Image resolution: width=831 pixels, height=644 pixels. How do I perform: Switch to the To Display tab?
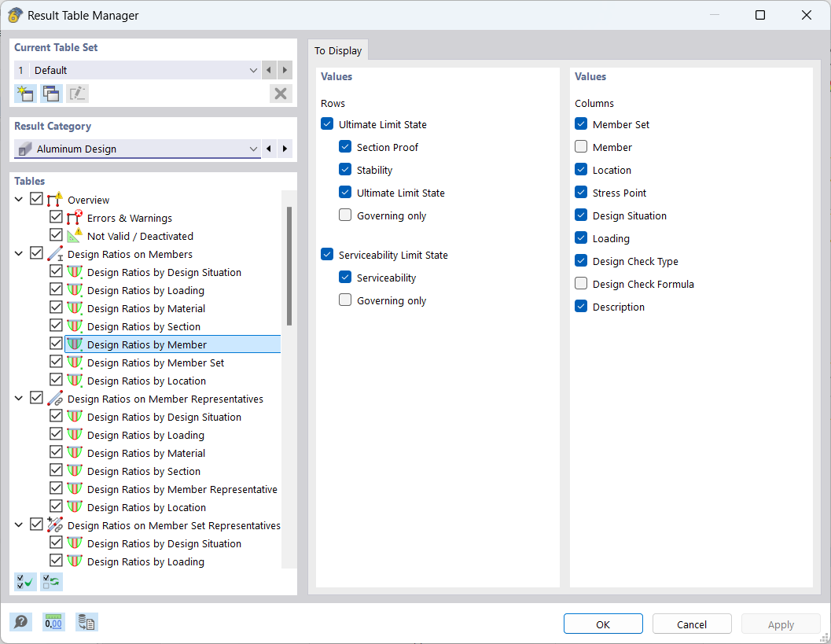[338, 50]
